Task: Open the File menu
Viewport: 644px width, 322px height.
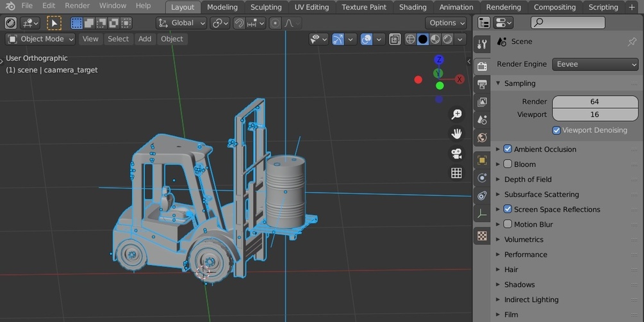Action: (x=27, y=6)
